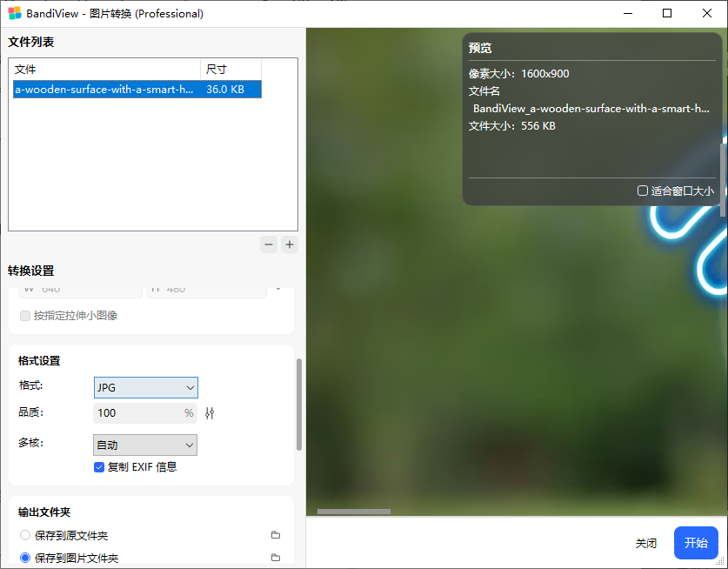The image size is (728, 569).
Task: Click the minus icon to remove selected file
Action: tap(269, 244)
